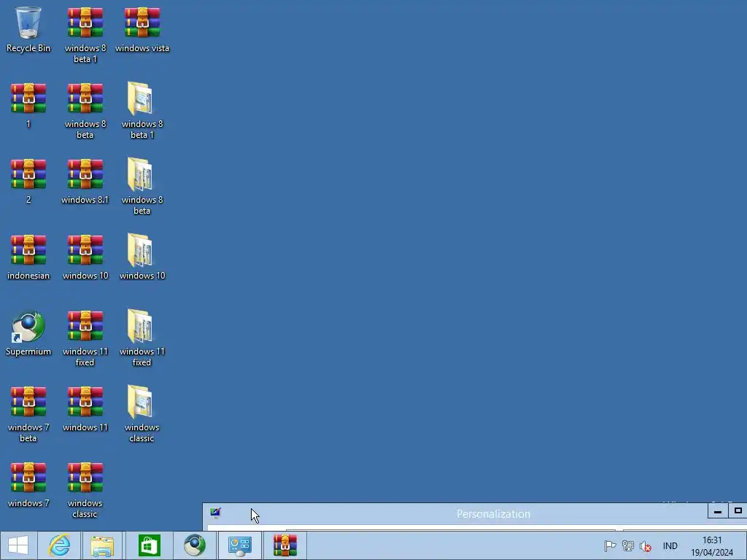Launch Supermium from the taskbar
This screenshot has width=747, height=560.
pos(194,545)
